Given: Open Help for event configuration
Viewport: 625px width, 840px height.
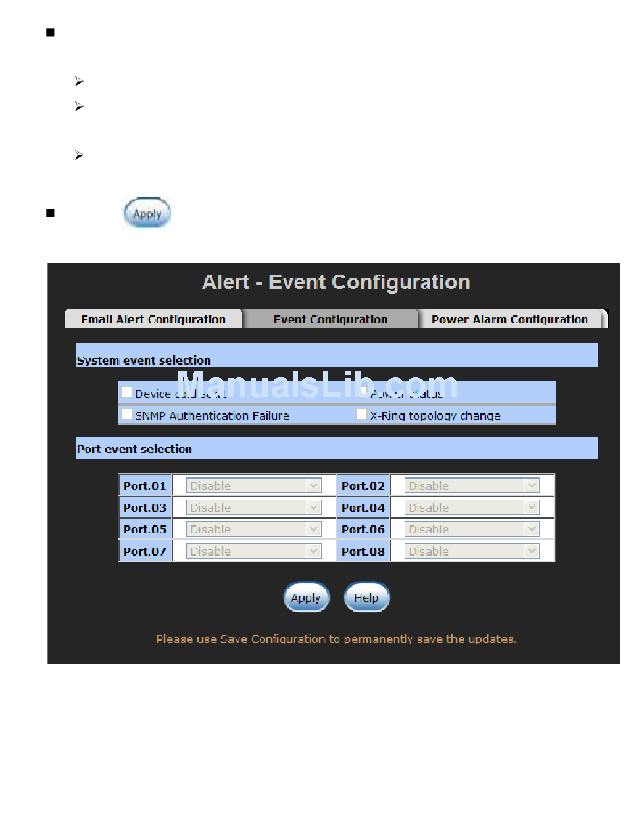Looking at the screenshot, I should (x=366, y=598).
